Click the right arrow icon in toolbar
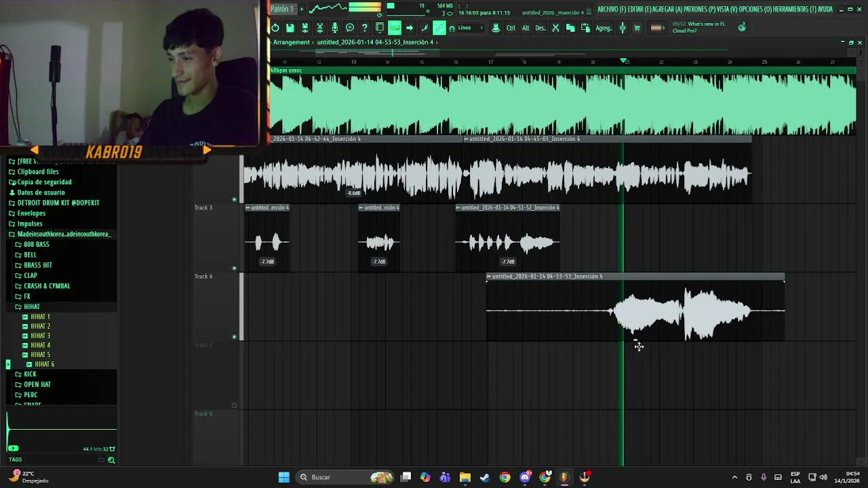The width and height of the screenshot is (868, 488). click(x=410, y=28)
